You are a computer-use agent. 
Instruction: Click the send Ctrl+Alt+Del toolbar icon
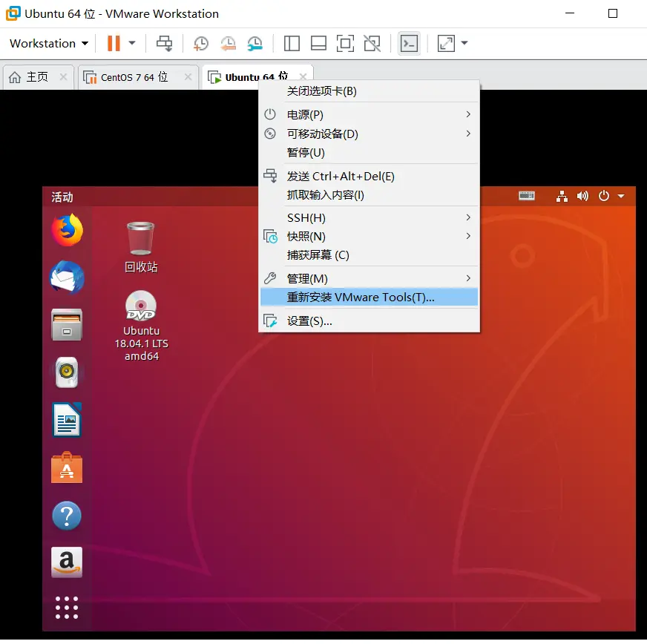pos(164,43)
